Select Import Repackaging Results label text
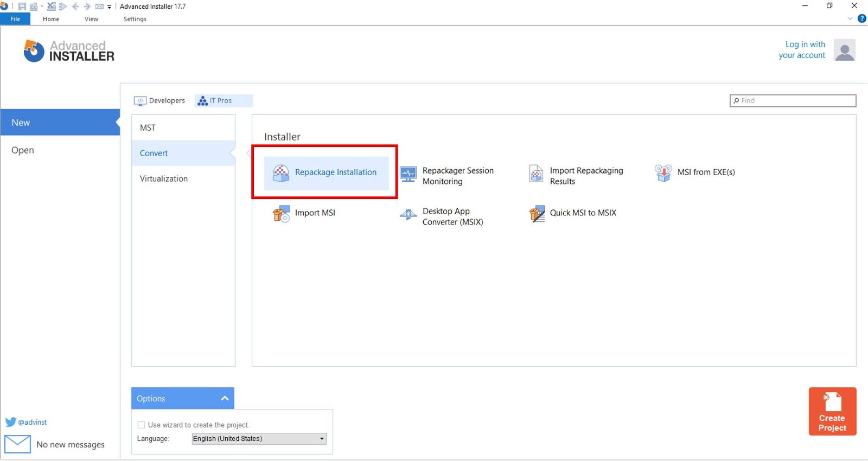868x461 pixels. [586, 176]
